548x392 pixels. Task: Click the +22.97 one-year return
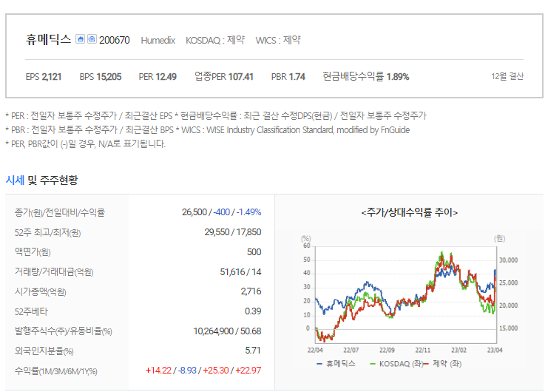[x=248, y=371]
